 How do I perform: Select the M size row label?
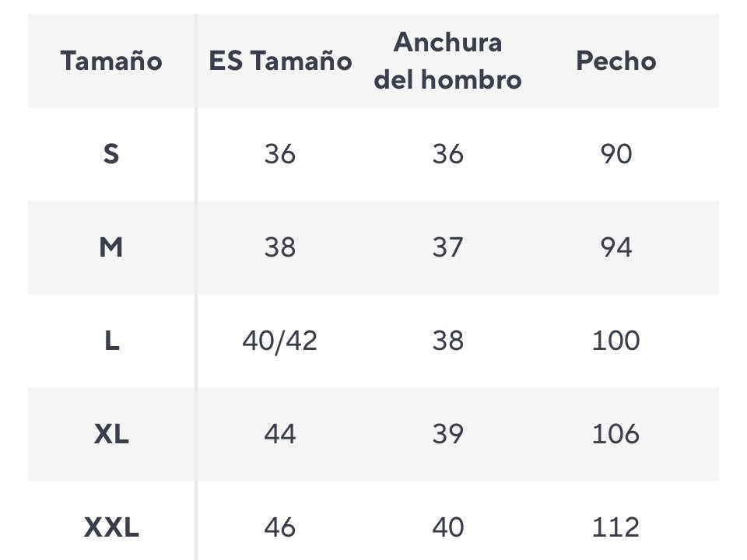click(111, 247)
